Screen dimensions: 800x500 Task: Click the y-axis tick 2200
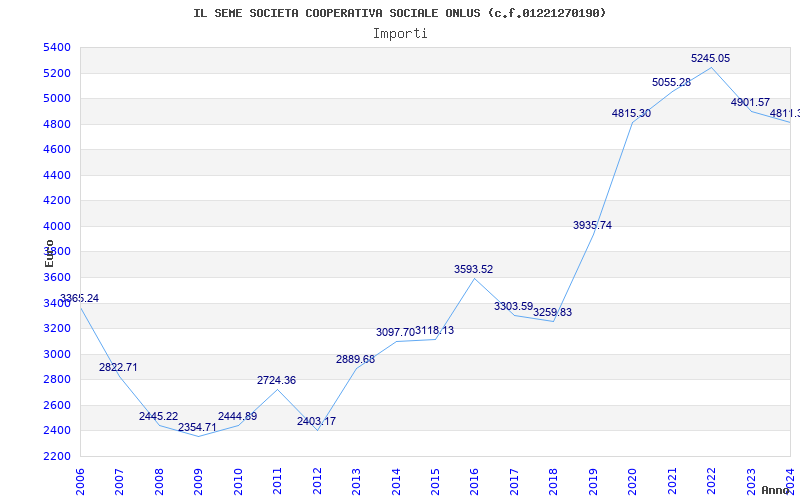[x=57, y=456]
